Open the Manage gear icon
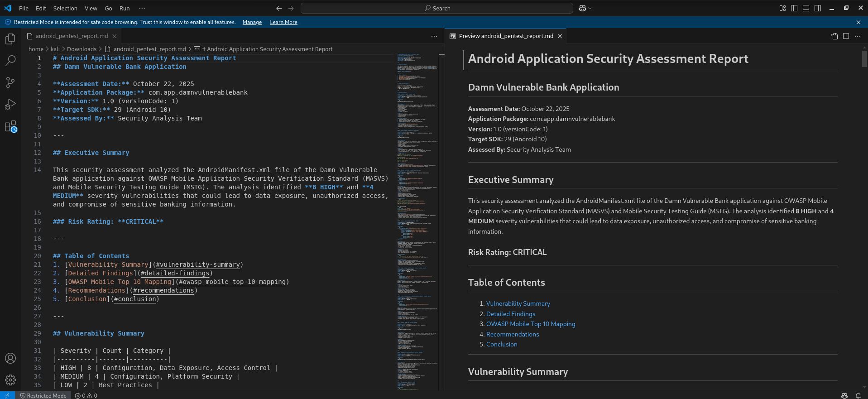The image size is (868, 399). pos(10,380)
